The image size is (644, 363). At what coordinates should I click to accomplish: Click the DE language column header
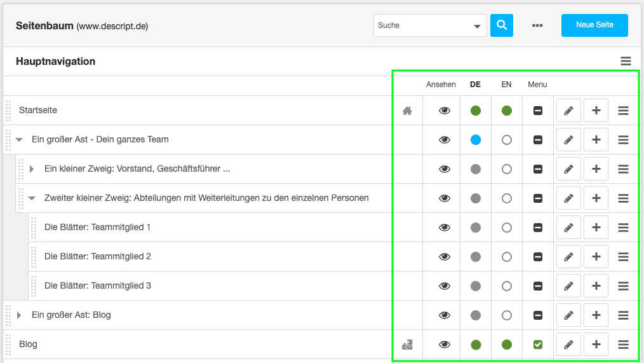tap(475, 85)
